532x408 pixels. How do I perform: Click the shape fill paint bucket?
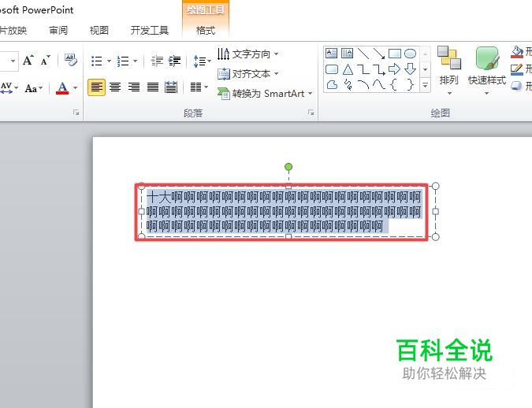tap(517, 52)
